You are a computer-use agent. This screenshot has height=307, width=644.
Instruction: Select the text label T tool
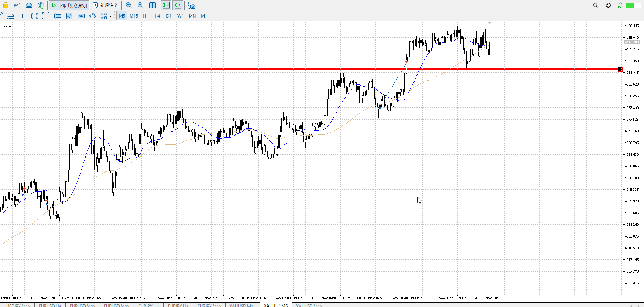pos(22,16)
